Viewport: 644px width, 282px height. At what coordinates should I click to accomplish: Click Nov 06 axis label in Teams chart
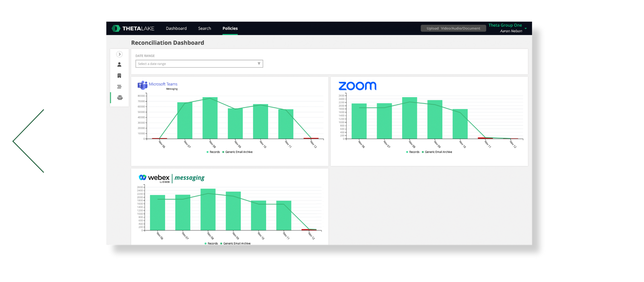point(162,144)
